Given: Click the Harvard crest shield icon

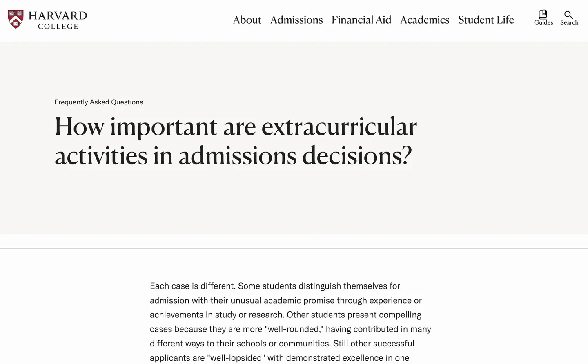Looking at the screenshot, I should click(16, 19).
